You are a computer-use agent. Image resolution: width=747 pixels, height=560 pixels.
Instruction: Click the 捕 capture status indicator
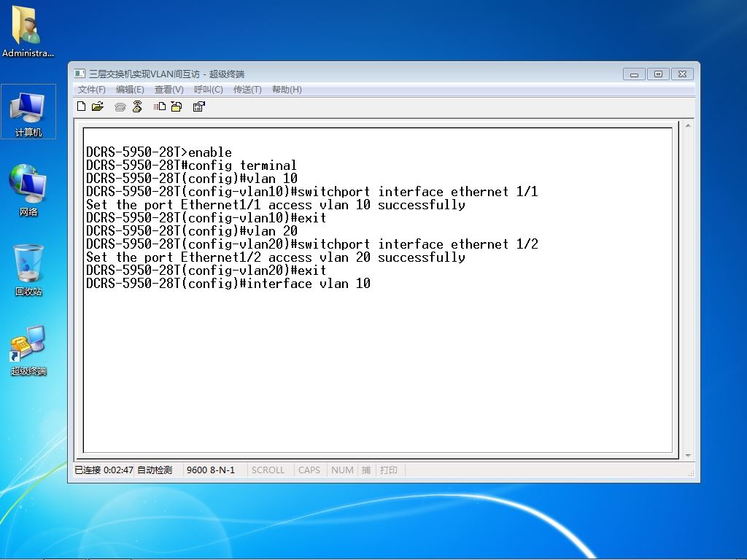[366, 470]
